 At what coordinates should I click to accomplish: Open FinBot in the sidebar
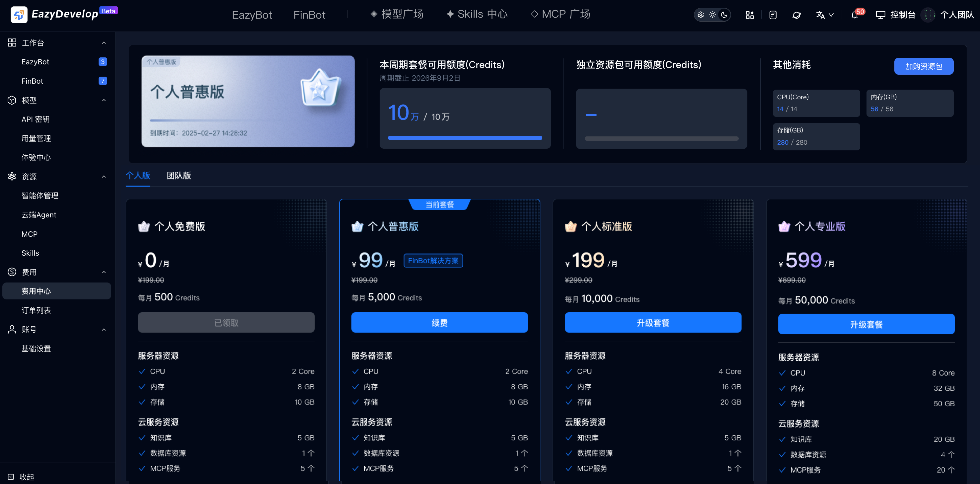57,81
